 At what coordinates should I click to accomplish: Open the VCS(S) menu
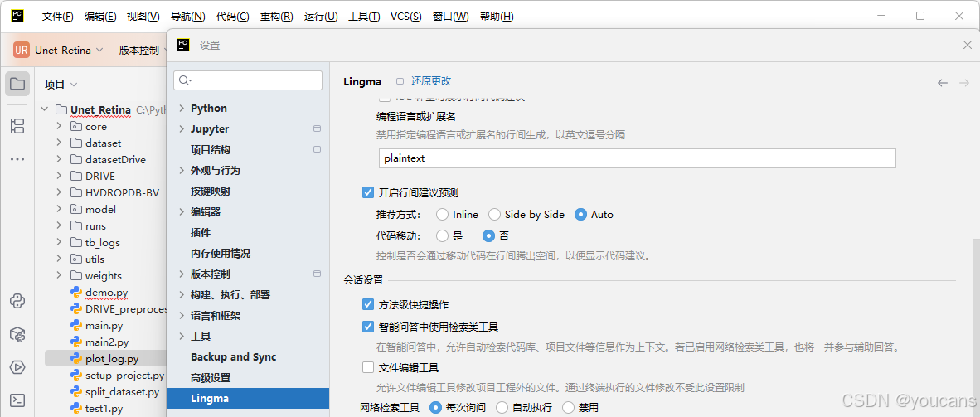tap(405, 17)
